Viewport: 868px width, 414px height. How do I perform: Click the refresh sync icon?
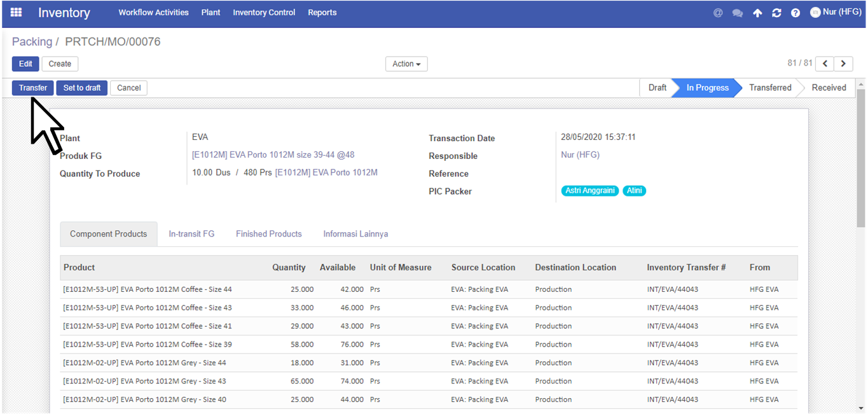tap(776, 13)
